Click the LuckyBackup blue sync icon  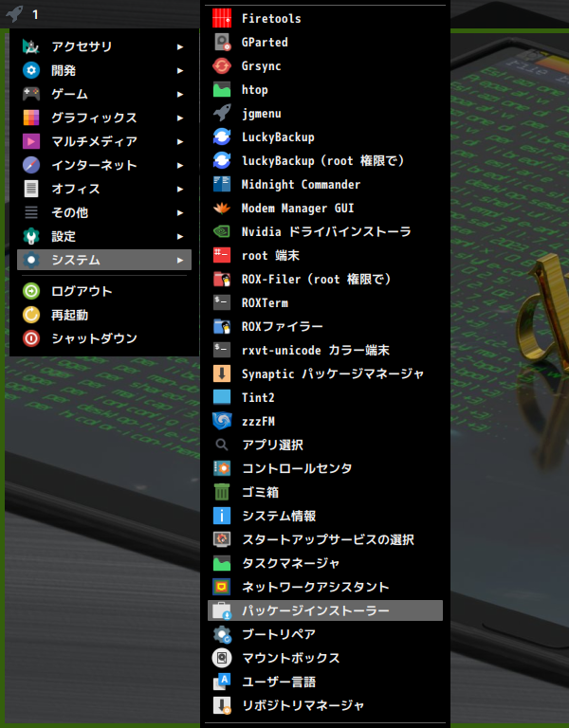(222, 136)
